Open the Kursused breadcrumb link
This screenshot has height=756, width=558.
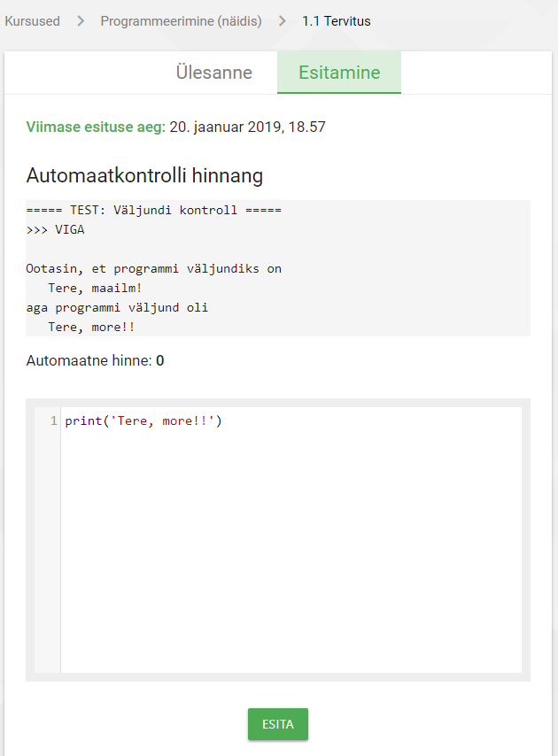(x=32, y=21)
